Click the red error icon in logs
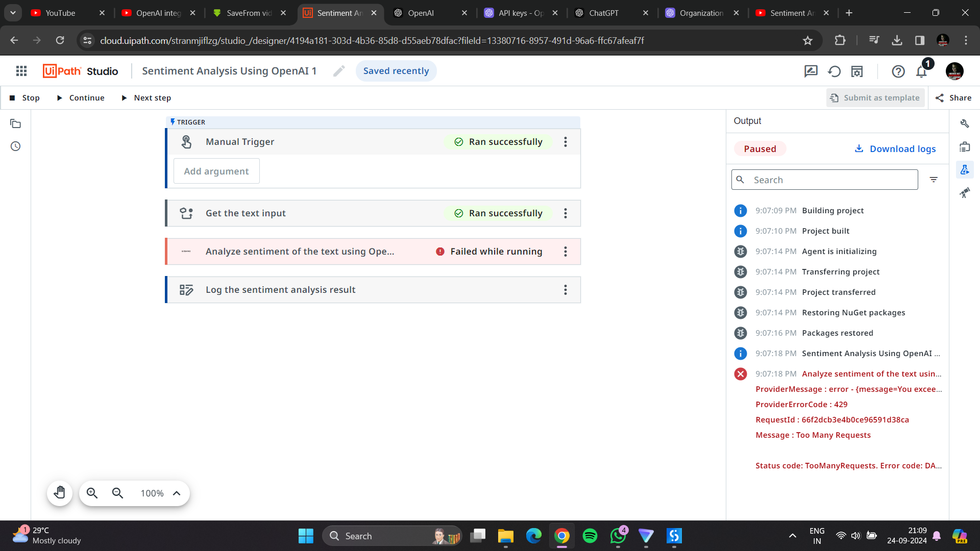The image size is (980, 551). click(x=741, y=374)
